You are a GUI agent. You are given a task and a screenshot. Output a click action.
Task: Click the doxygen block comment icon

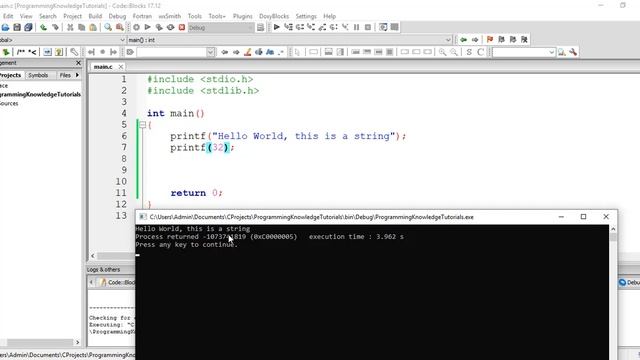[21, 52]
